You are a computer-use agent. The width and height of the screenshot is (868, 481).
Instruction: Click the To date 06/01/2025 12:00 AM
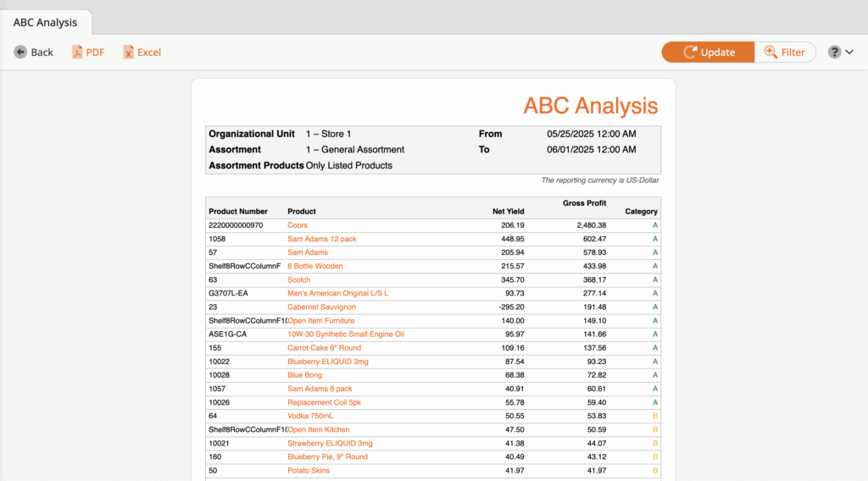tap(591, 149)
